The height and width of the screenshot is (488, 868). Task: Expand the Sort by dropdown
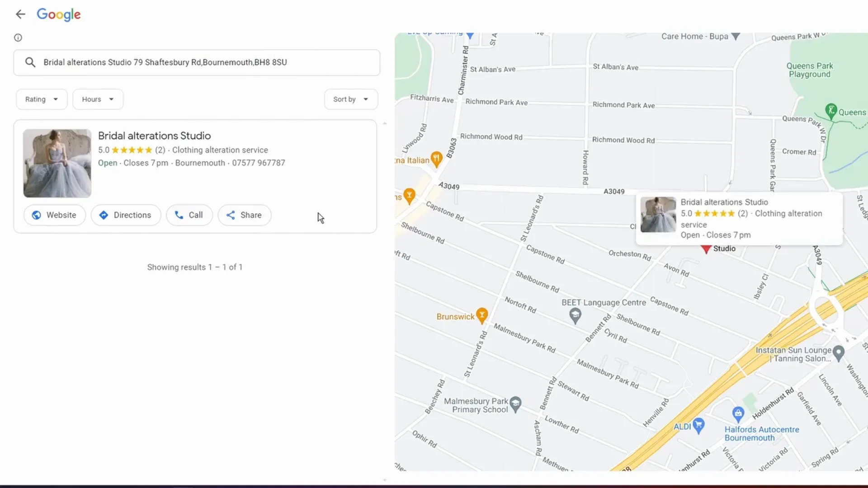tap(351, 99)
